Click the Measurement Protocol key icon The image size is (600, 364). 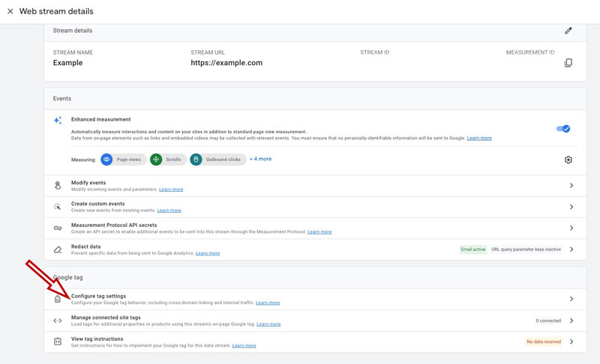[x=58, y=228]
